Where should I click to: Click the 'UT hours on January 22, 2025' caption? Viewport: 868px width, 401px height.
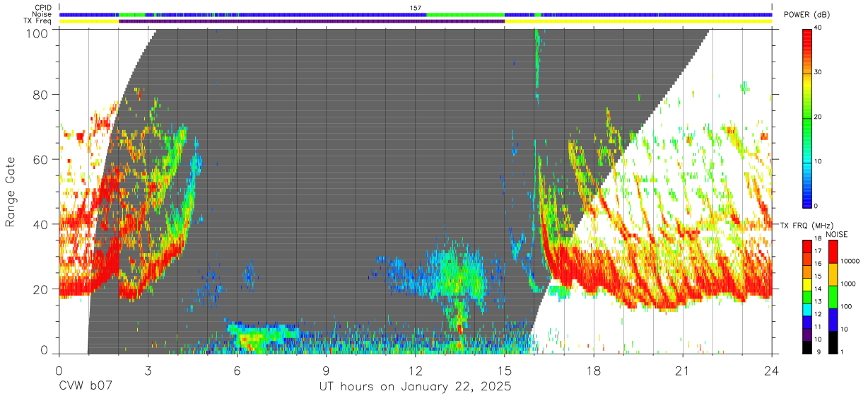pos(414,388)
